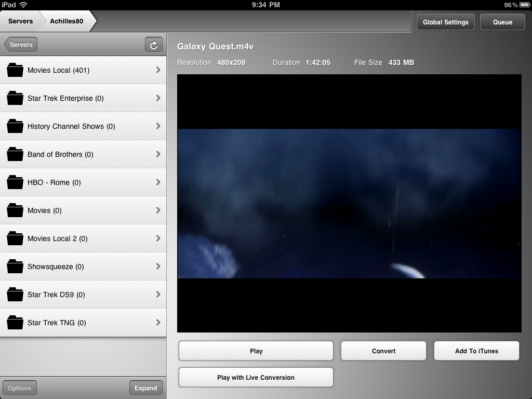Select the Servers breadcrumb tab
The image size is (532, 399).
tap(20, 21)
